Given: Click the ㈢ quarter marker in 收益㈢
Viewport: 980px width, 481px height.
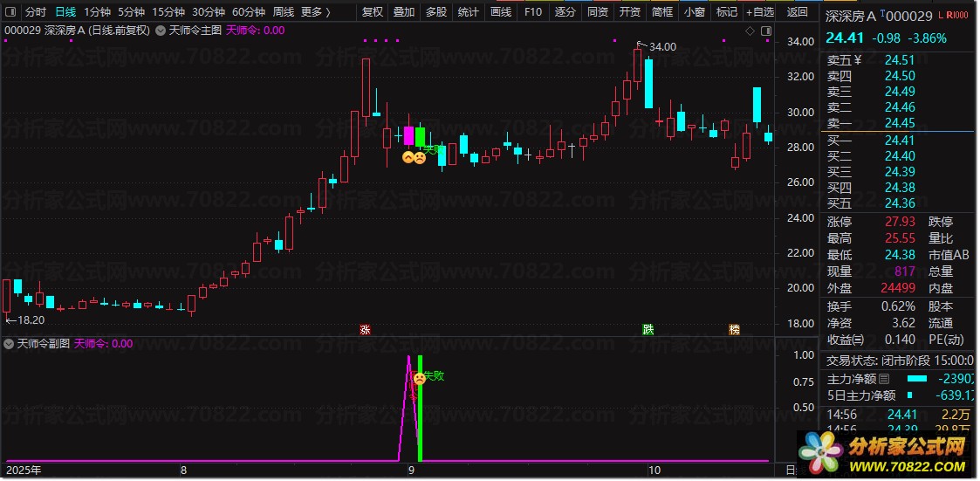Looking at the screenshot, I should (859, 340).
